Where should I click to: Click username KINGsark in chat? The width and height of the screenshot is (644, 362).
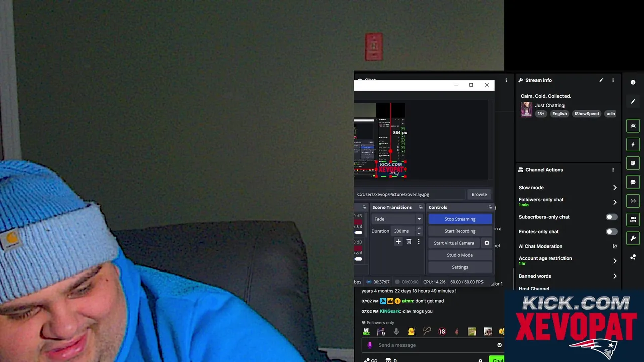pyautogui.click(x=390, y=311)
